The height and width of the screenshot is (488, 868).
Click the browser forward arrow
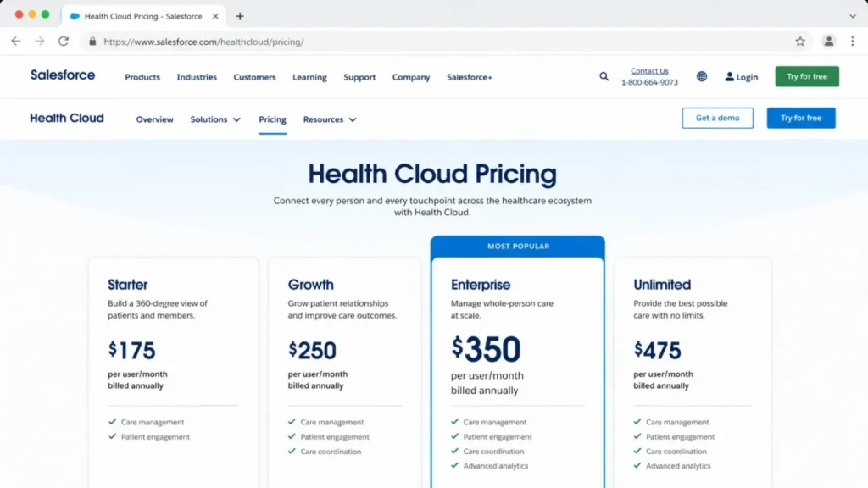coord(39,41)
